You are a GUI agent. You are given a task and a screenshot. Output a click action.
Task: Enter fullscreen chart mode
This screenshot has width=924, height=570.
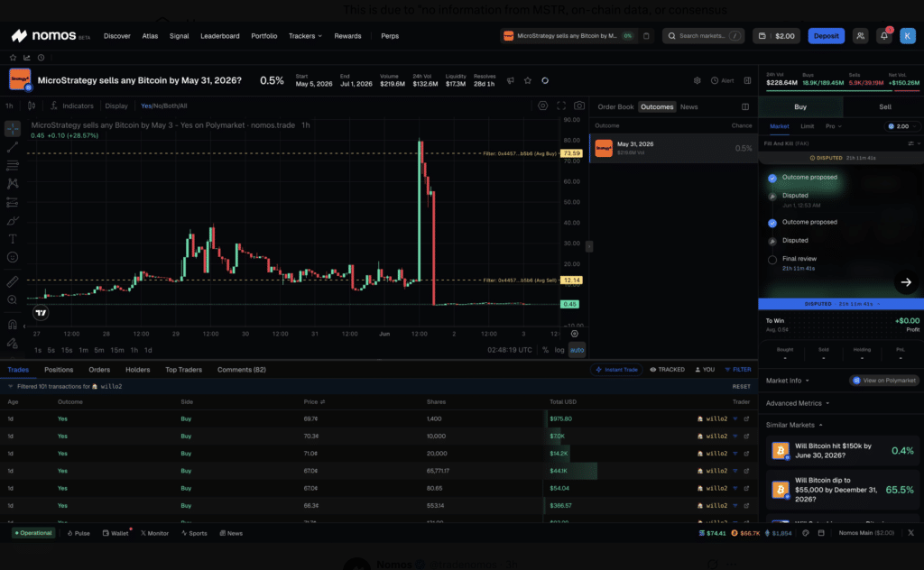[561, 106]
